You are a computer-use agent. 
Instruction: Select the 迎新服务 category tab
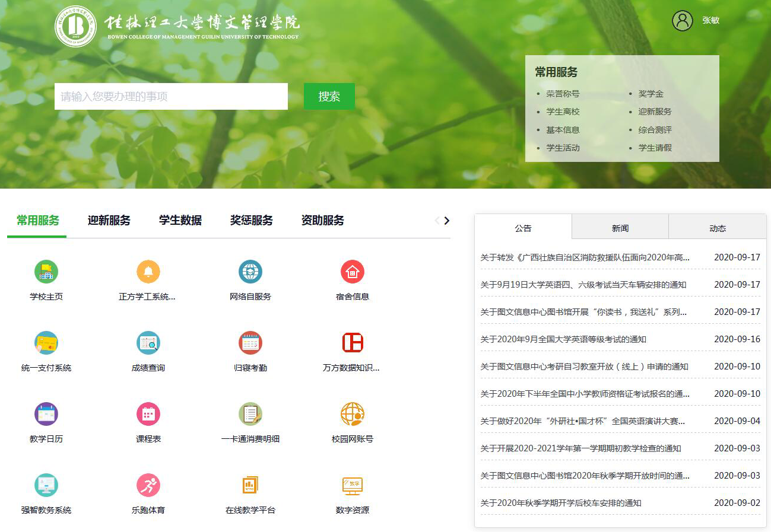click(109, 221)
